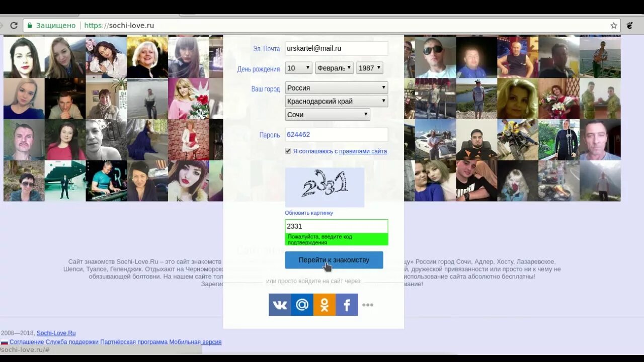Click the Пароль label
This screenshot has height=362, width=644.
[270, 135]
